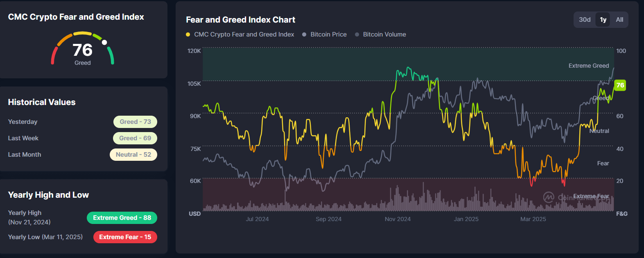Select the 1y time range tab
This screenshot has height=258, width=644.
[x=603, y=20]
